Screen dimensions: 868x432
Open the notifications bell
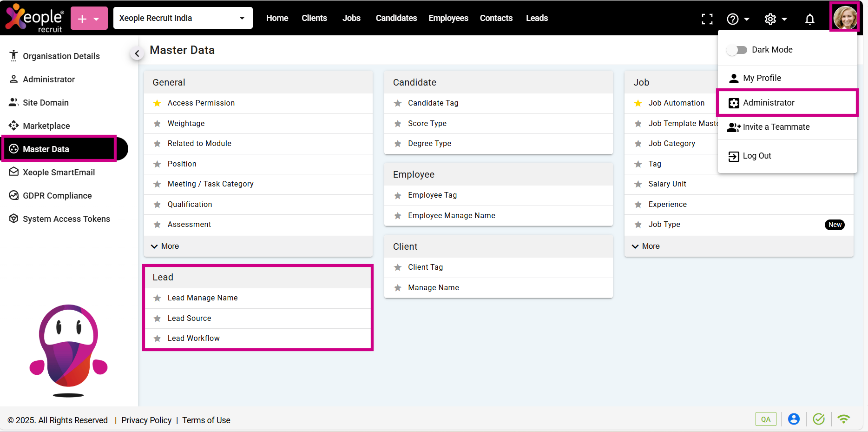click(809, 19)
